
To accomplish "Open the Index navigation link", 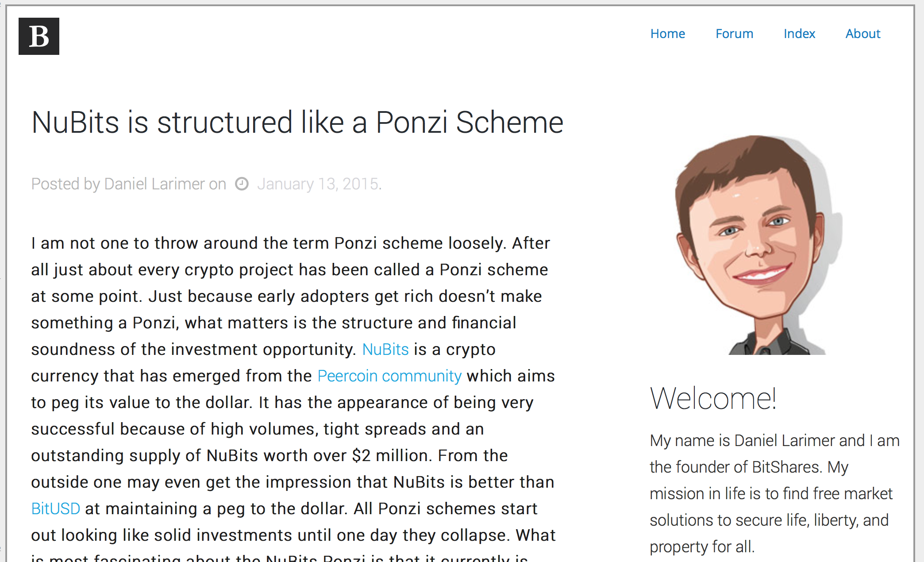I will pyautogui.click(x=799, y=34).
